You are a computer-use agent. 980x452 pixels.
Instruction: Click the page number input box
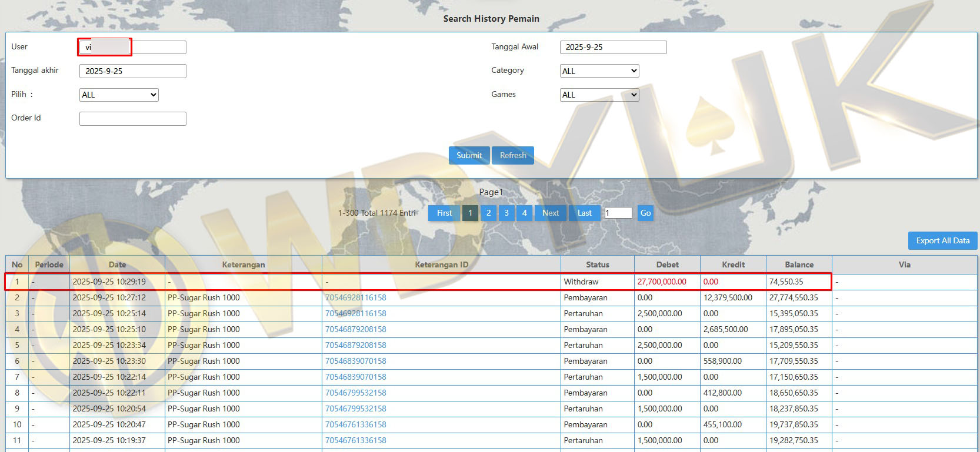[618, 213]
